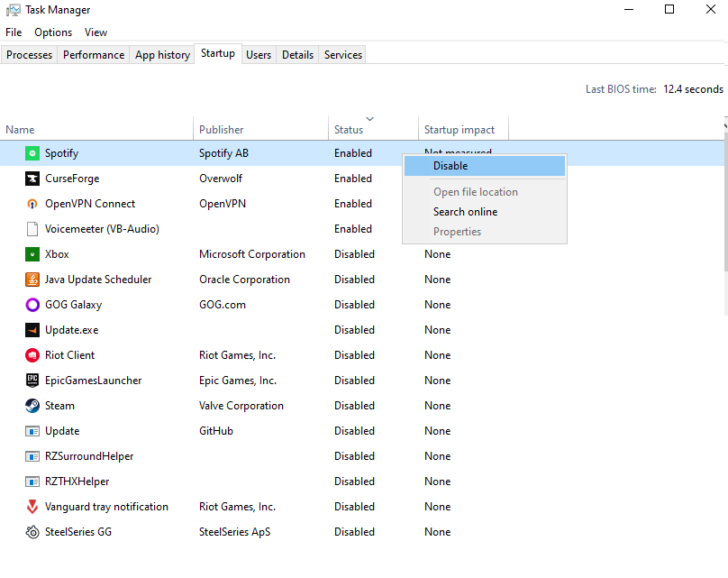Select the GOG Galaxy purple ring icon
This screenshot has width=728, height=578.
(32, 305)
